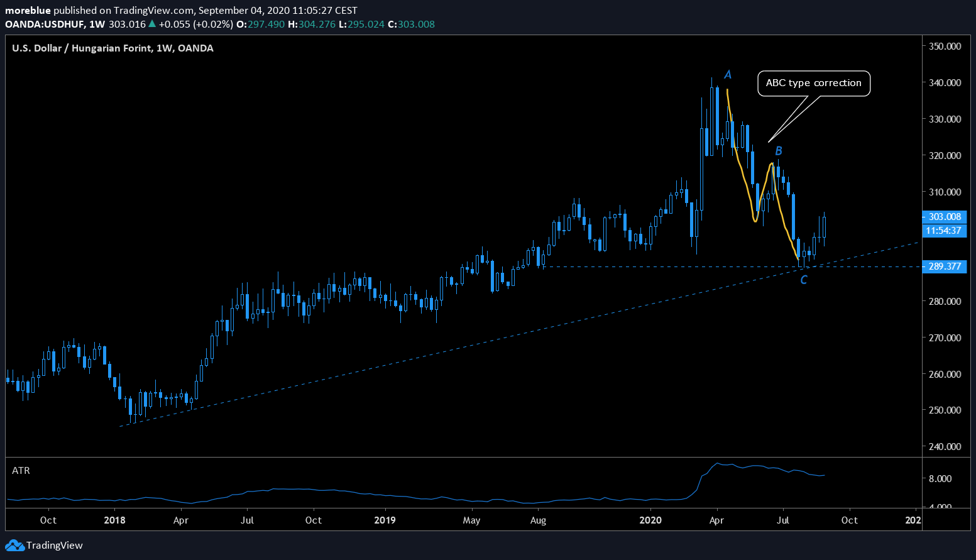The image size is (976, 560).
Task: Click the 'ABC type correction' callout box
Action: pos(814,83)
